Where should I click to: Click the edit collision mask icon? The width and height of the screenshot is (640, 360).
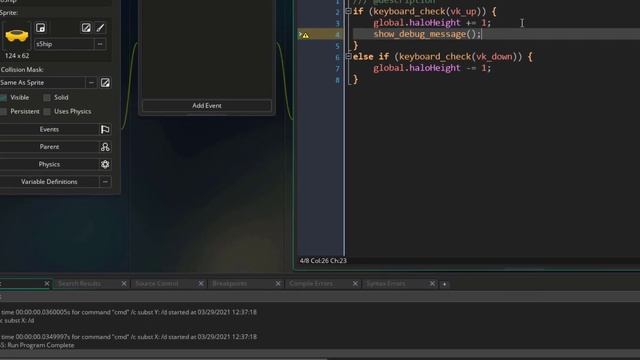point(105,83)
